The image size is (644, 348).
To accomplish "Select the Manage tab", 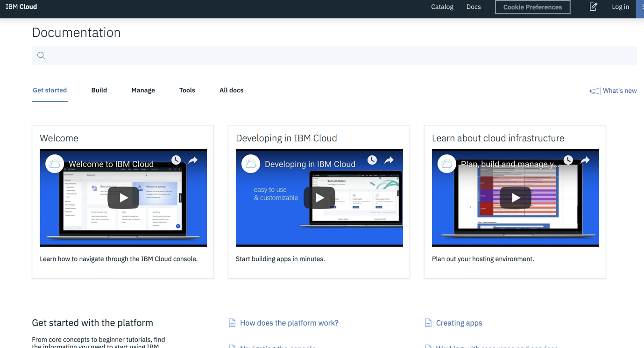I will pyautogui.click(x=143, y=90).
